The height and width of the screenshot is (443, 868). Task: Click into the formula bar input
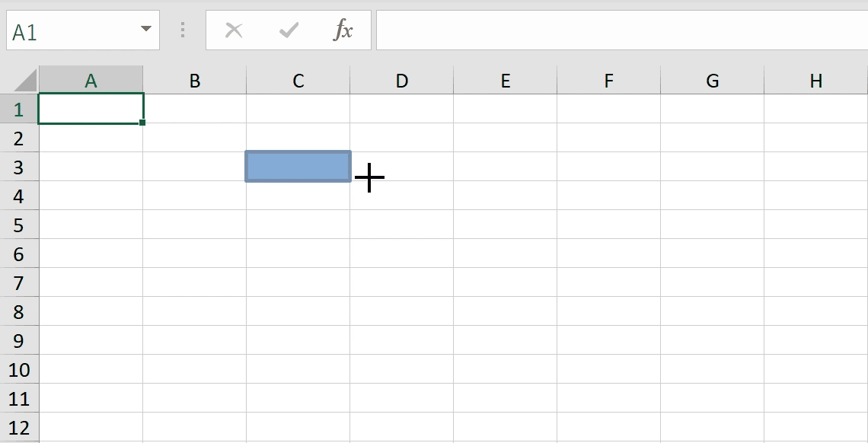621,30
